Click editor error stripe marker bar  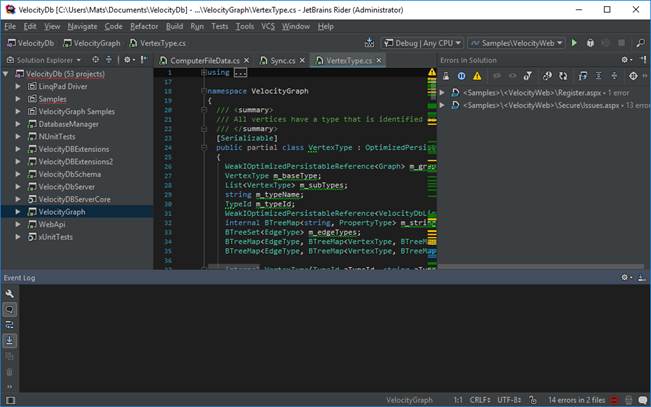[432, 173]
